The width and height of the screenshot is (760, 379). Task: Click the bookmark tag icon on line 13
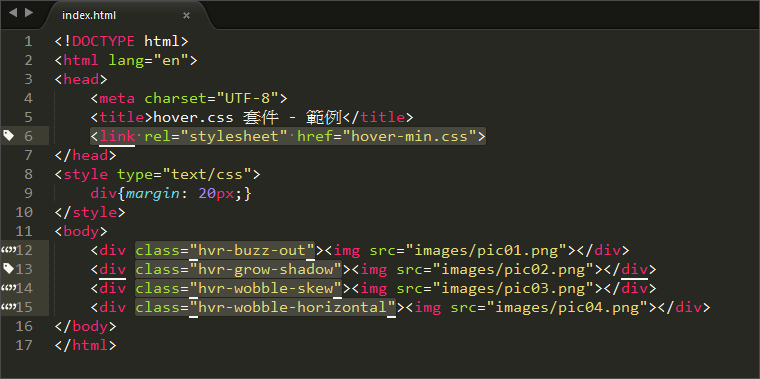click(x=9, y=268)
